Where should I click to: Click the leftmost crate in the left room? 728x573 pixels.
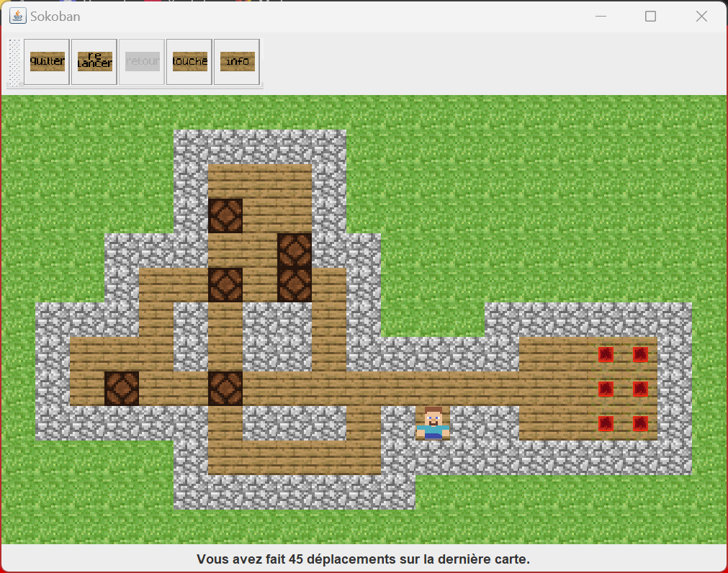[122, 389]
